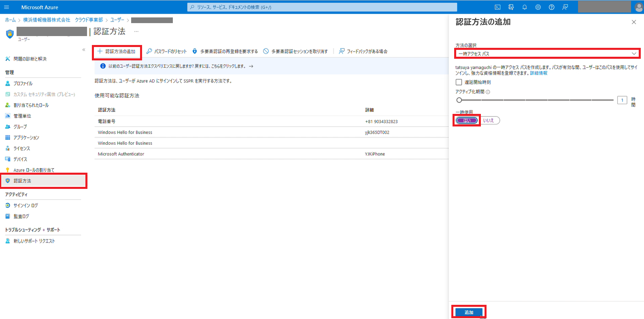Collapse the left sidebar with double-chevron
Viewport: 644px width, 319px height.
click(x=84, y=50)
